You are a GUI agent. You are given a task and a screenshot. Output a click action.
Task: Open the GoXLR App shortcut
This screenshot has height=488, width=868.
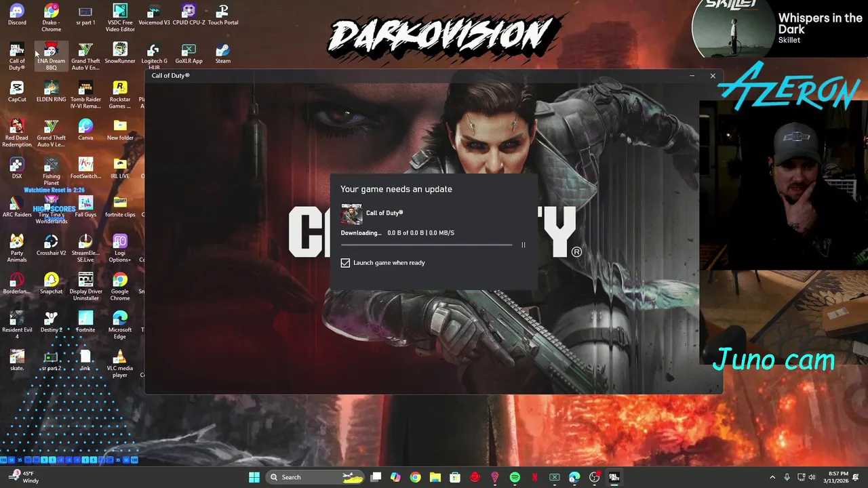[189, 54]
